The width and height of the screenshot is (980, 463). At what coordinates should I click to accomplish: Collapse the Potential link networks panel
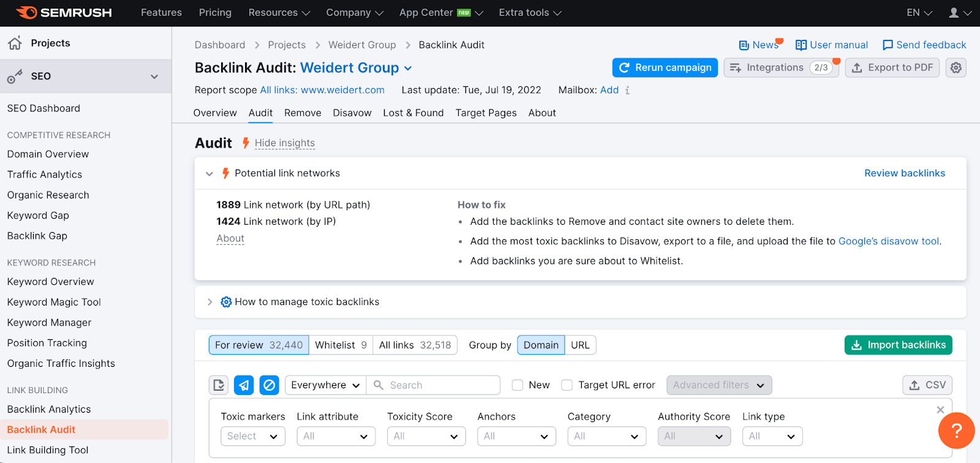209,173
